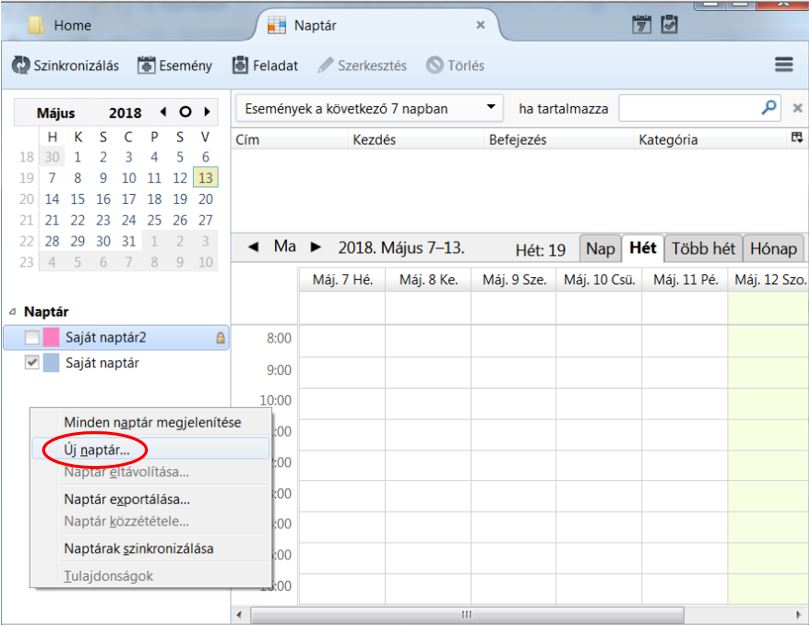Open calendar tab icon in title bar
The image size is (809, 625).
click(x=645, y=23)
